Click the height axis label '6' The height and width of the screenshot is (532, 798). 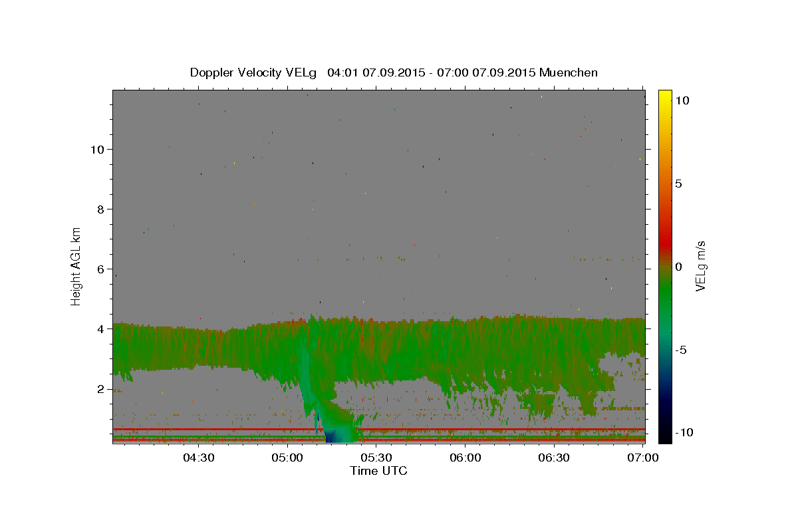(x=100, y=269)
